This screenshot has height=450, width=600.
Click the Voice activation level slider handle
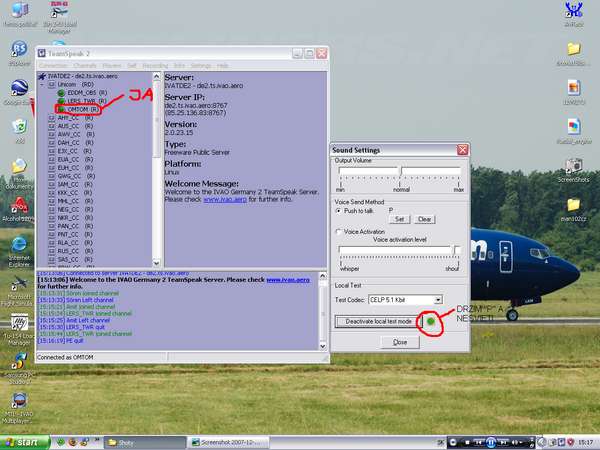[456, 251]
